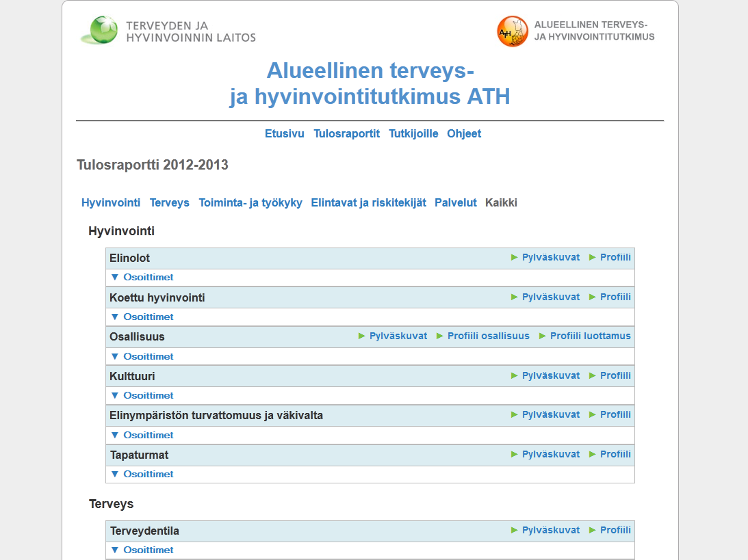This screenshot has width=748, height=560.
Task: Click the Hyvinvointi section heading
Action: tap(122, 231)
